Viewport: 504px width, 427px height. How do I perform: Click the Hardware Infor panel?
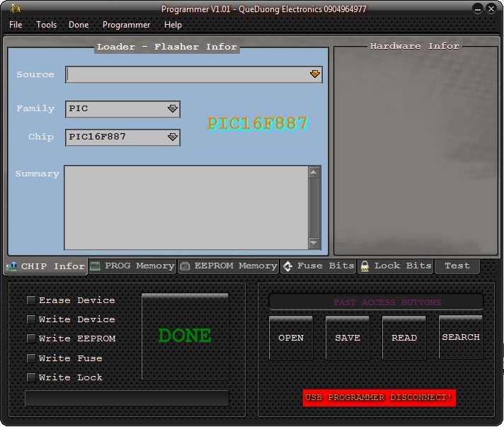point(416,151)
